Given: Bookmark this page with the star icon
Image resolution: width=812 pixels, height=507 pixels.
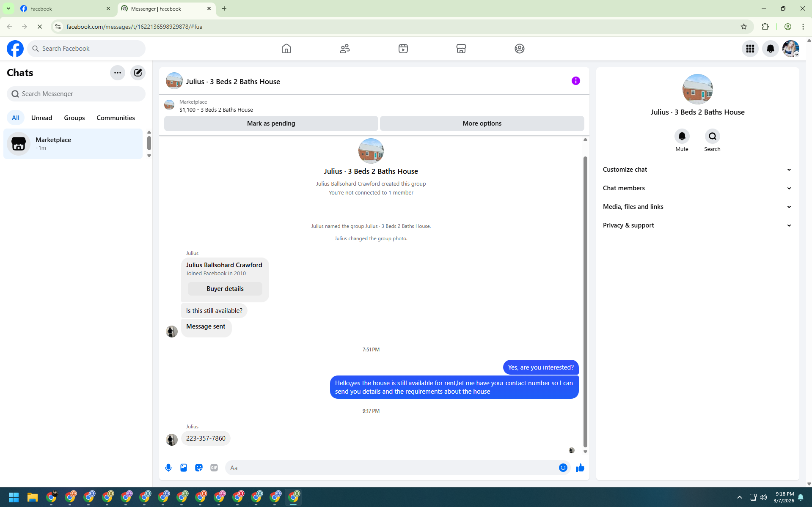Looking at the screenshot, I should tap(744, 27).
